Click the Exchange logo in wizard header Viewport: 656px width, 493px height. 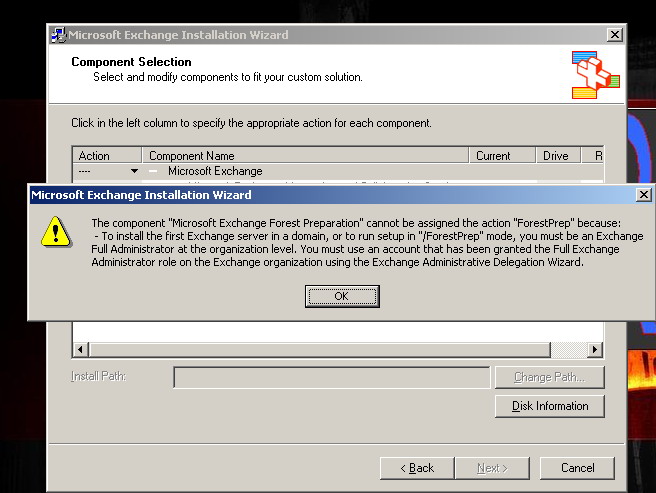[595, 74]
